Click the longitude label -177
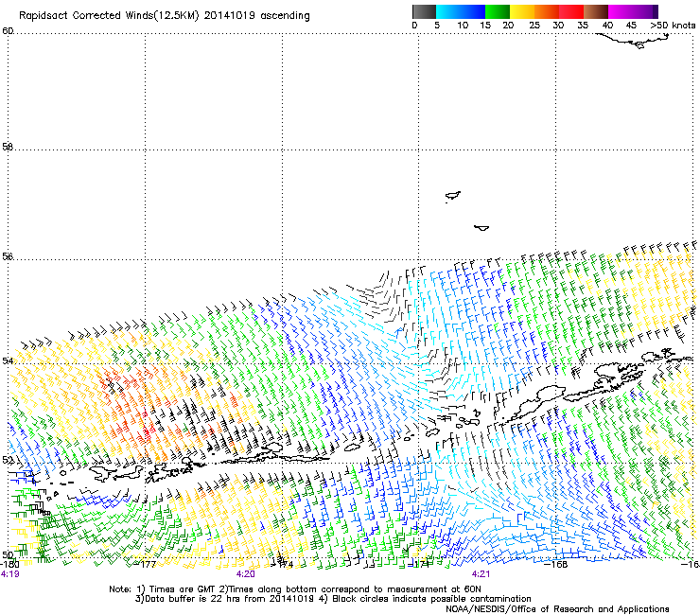Viewport: 700px width, 615px height. click(146, 564)
